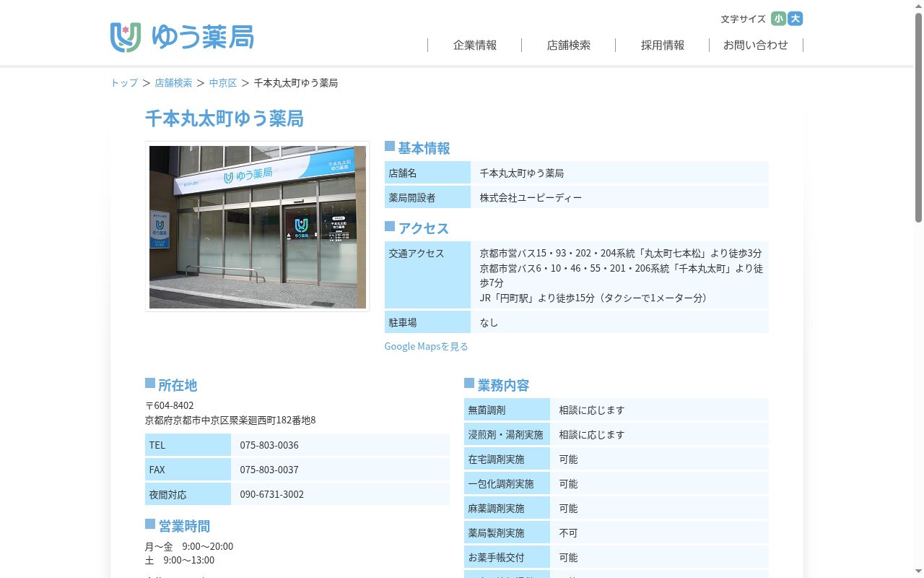Click the postal code 〒604-8402
924x578 pixels.
tap(170, 405)
